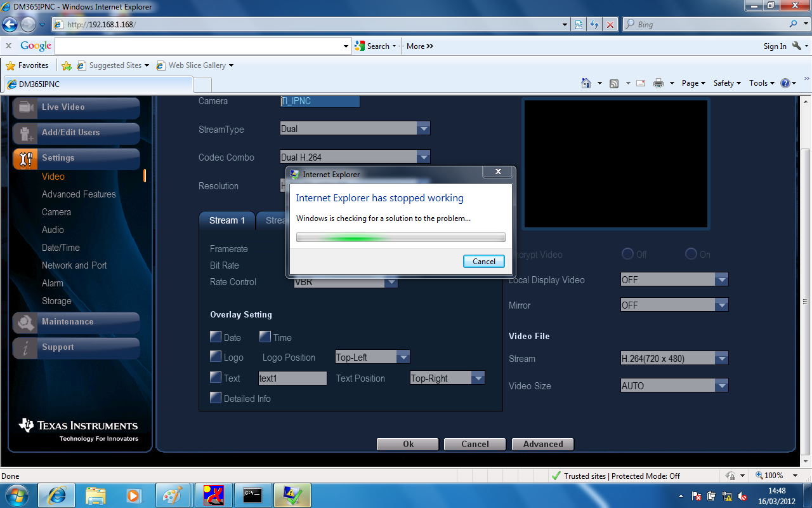The image size is (812, 508).
Task: Toggle the Time overlay checkbox
Action: pos(265,337)
